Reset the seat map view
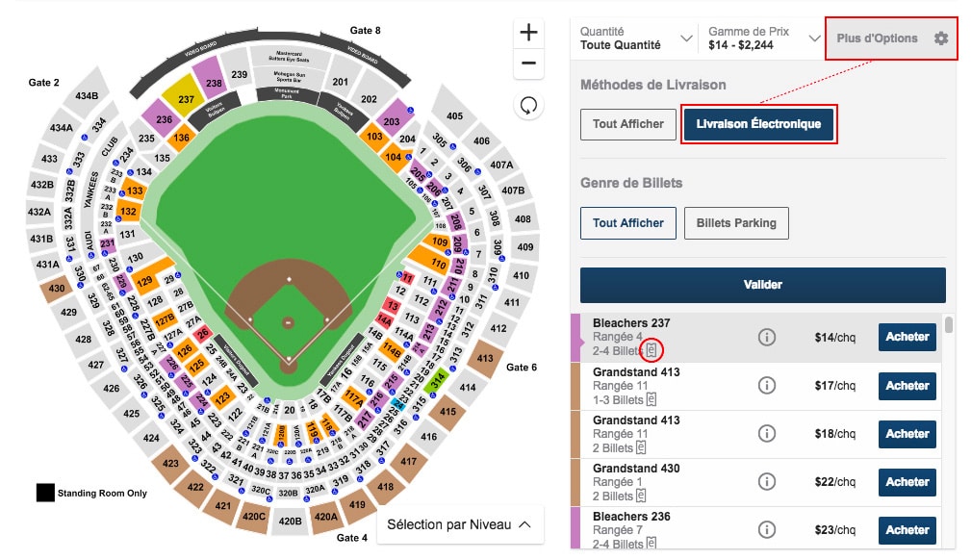This screenshot has width=971, height=560. pos(528,106)
